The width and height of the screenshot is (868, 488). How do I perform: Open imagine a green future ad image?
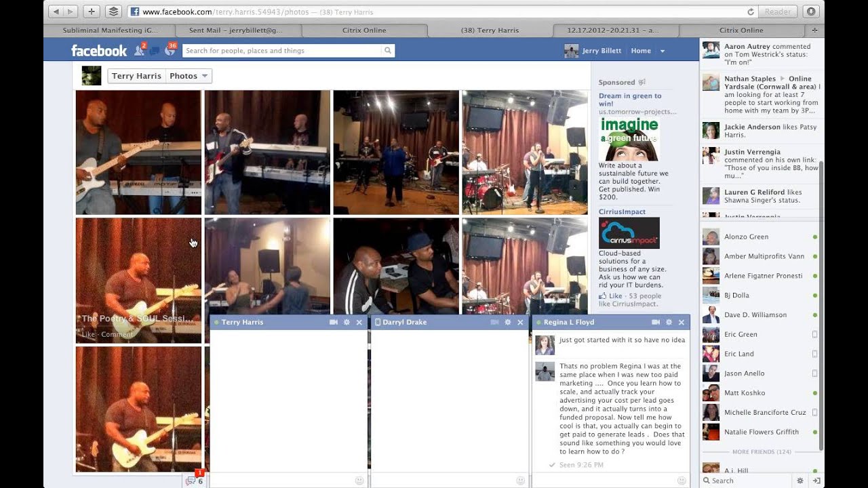[x=629, y=138]
